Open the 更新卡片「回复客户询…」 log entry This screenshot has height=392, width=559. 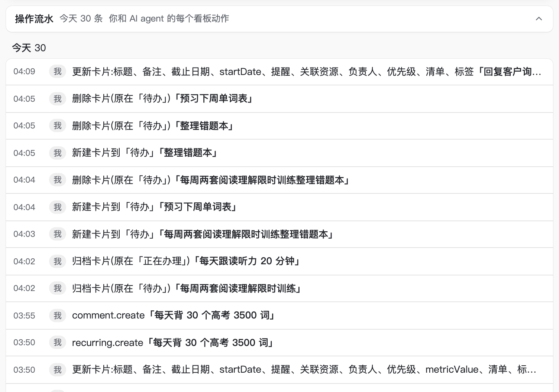click(279, 72)
